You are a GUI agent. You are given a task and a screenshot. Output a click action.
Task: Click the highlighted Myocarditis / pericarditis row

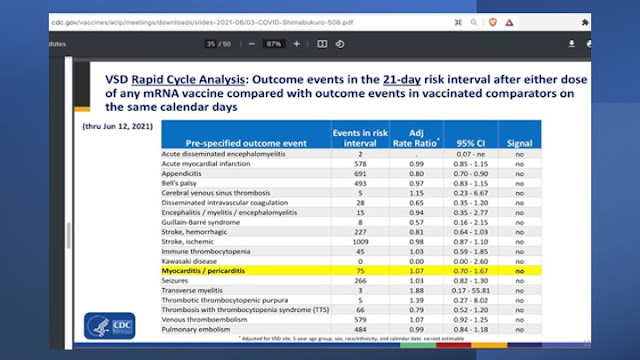pyautogui.click(x=351, y=271)
